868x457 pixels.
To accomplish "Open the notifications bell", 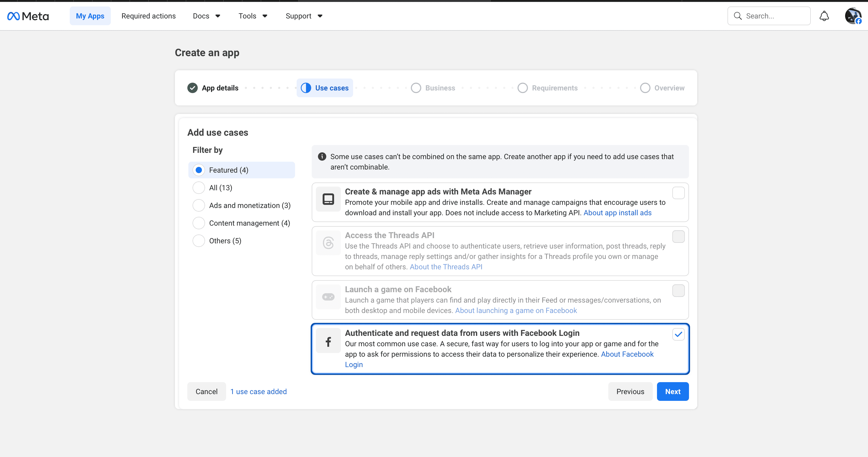I will click(824, 16).
